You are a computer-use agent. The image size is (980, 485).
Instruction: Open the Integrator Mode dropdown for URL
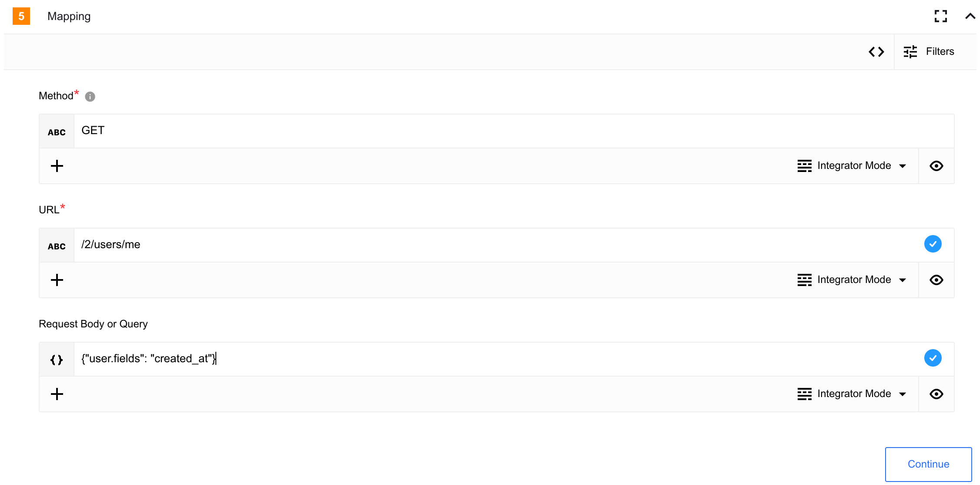[x=853, y=280]
